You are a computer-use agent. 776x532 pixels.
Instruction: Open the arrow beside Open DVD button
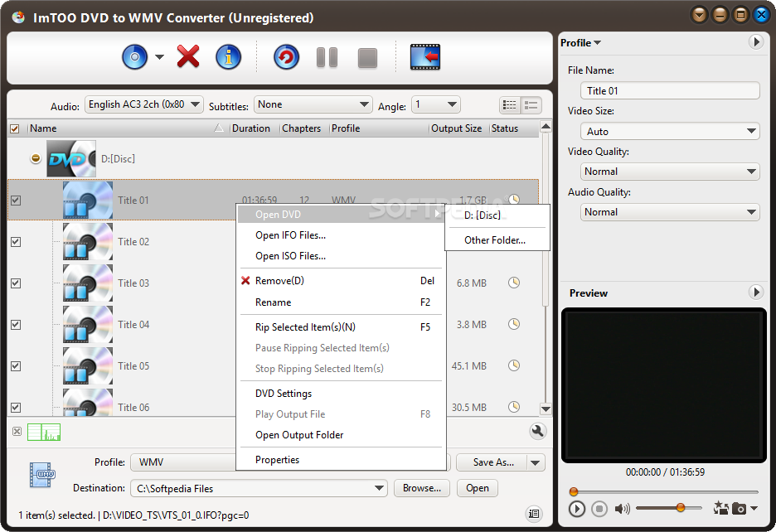(x=159, y=57)
